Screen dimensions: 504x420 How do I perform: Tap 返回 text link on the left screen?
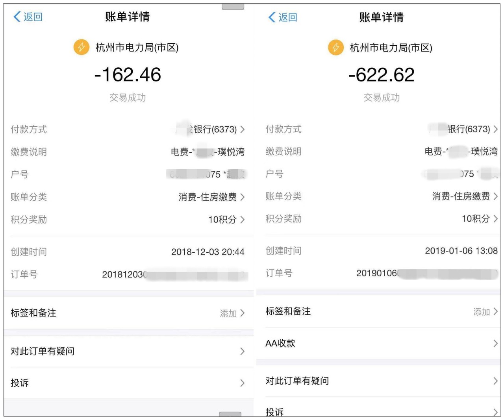coord(33,17)
